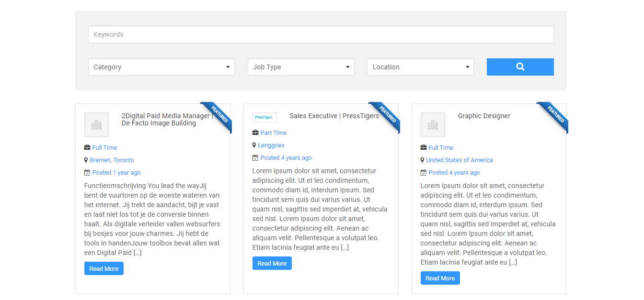Select the Part Time job type link
644x300 pixels.
point(274,133)
